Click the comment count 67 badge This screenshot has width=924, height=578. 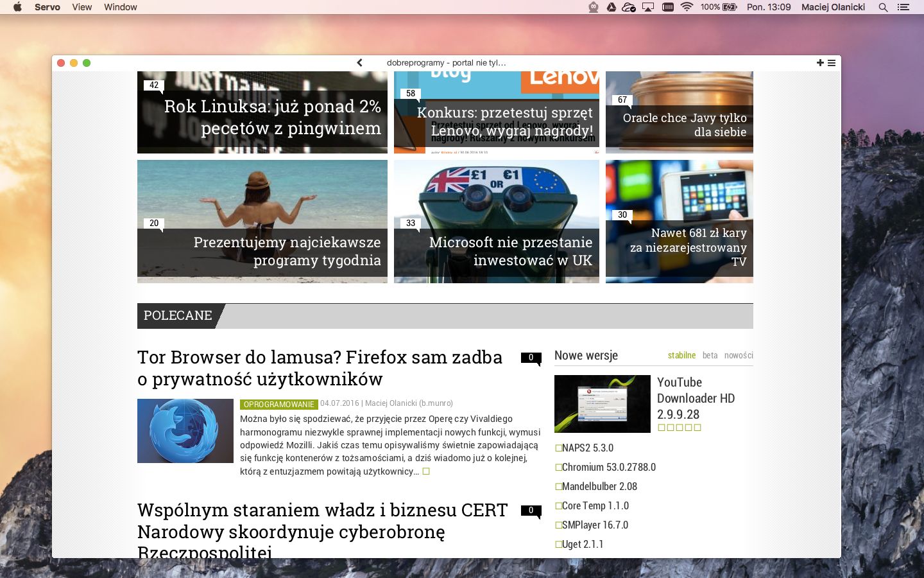[622, 100]
